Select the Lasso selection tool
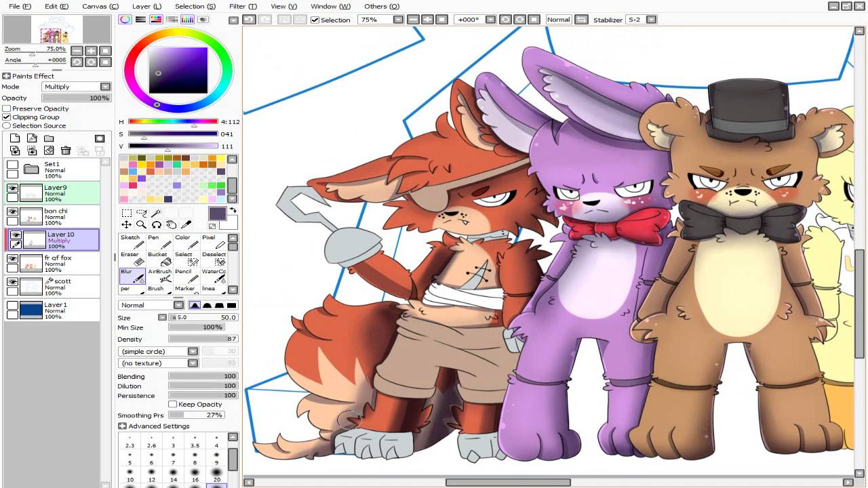 coord(142,213)
